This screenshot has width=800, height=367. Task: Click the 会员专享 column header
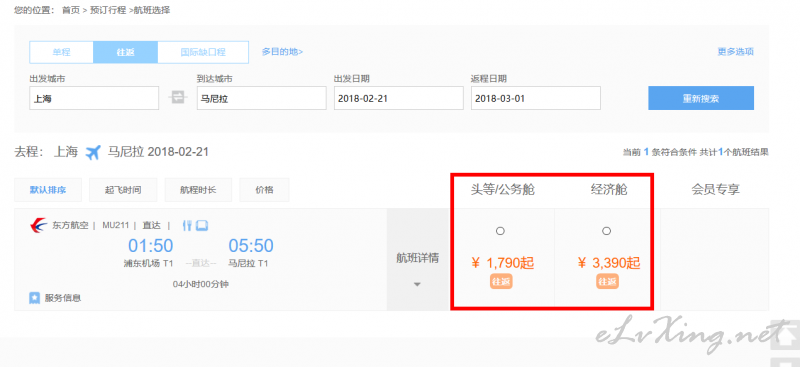tap(715, 190)
